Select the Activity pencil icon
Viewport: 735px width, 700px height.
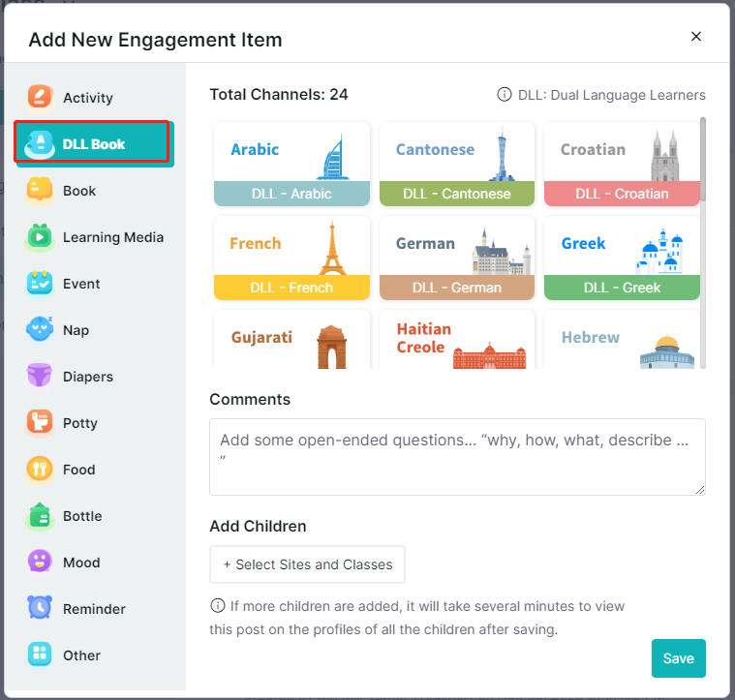pos(40,98)
